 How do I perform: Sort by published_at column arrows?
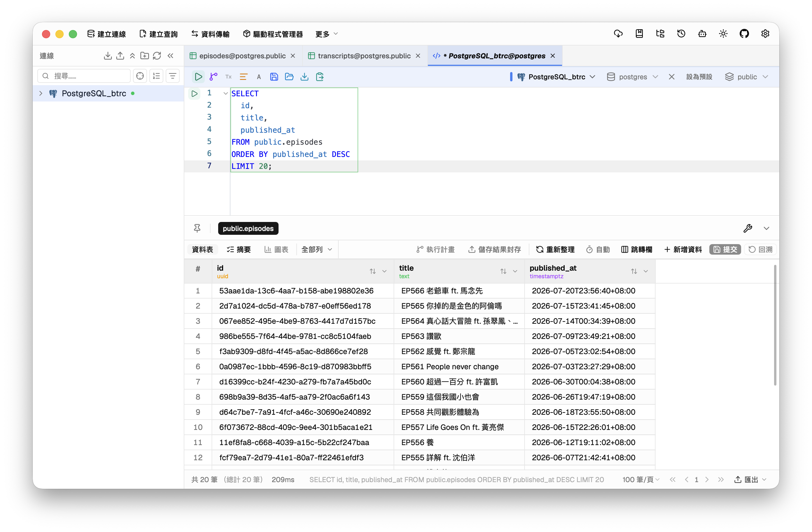pos(634,271)
